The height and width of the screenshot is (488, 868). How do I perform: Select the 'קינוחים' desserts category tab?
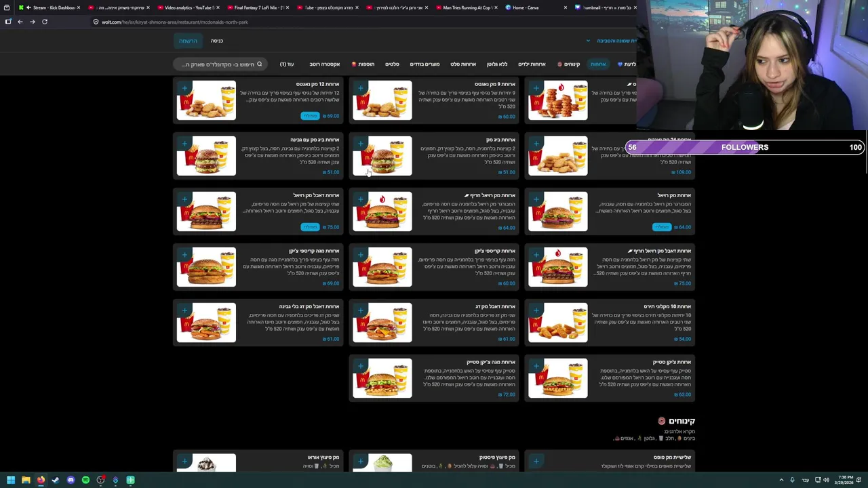click(570, 64)
